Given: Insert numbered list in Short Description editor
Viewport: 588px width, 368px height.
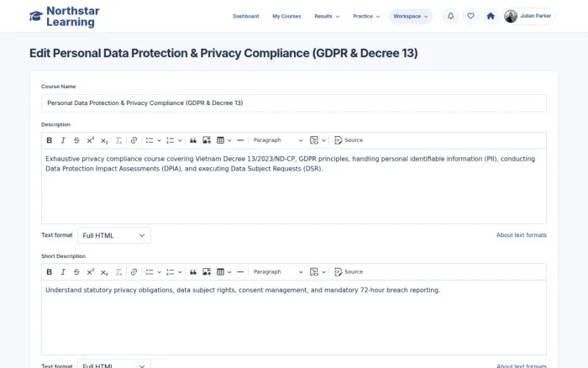Looking at the screenshot, I should point(171,272).
